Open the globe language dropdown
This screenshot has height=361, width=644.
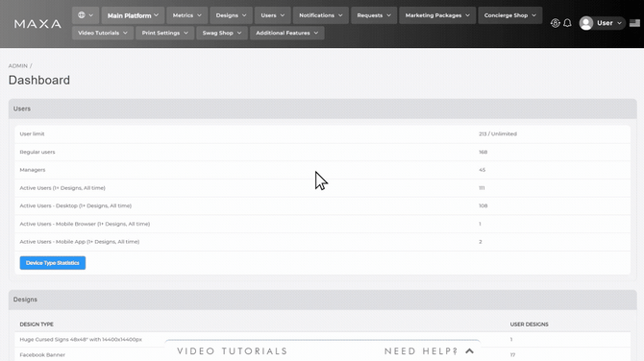point(86,15)
